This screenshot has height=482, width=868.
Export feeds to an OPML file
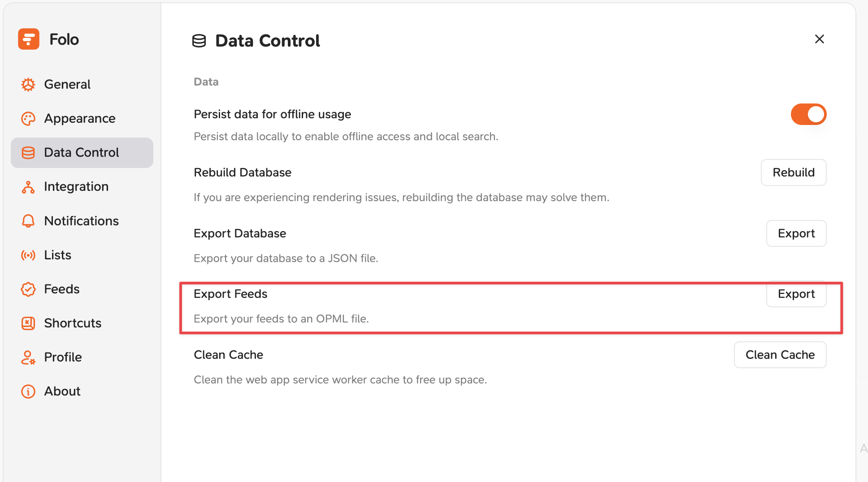(x=796, y=294)
